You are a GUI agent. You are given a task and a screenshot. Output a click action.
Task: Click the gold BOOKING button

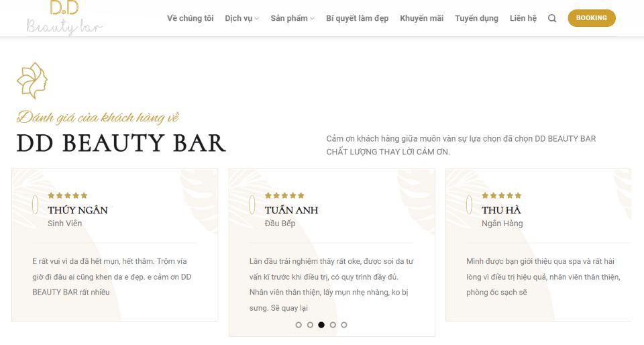point(592,18)
